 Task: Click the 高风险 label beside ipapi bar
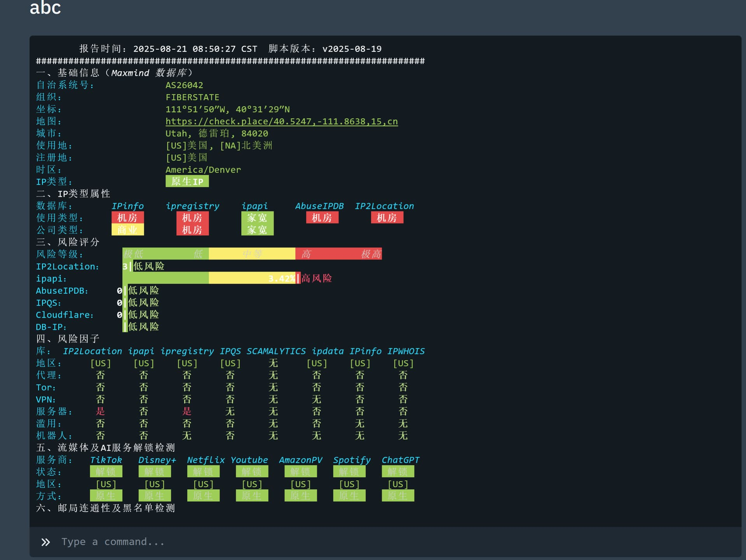tap(316, 278)
